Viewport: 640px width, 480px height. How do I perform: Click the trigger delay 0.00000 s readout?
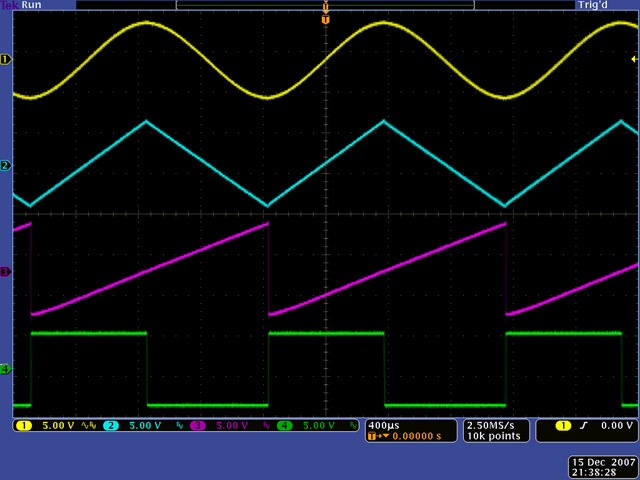click(x=414, y=436)
